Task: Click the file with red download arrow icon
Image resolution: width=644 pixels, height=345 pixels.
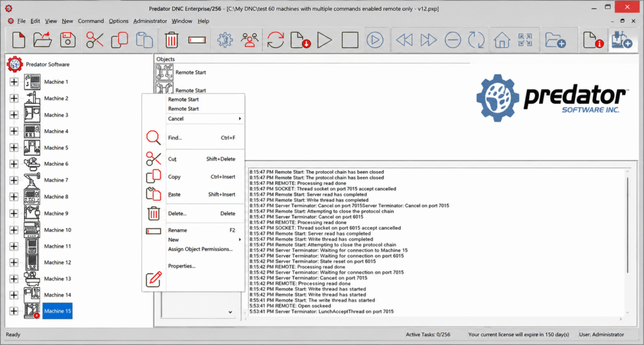Action: (x=300, y=40)
